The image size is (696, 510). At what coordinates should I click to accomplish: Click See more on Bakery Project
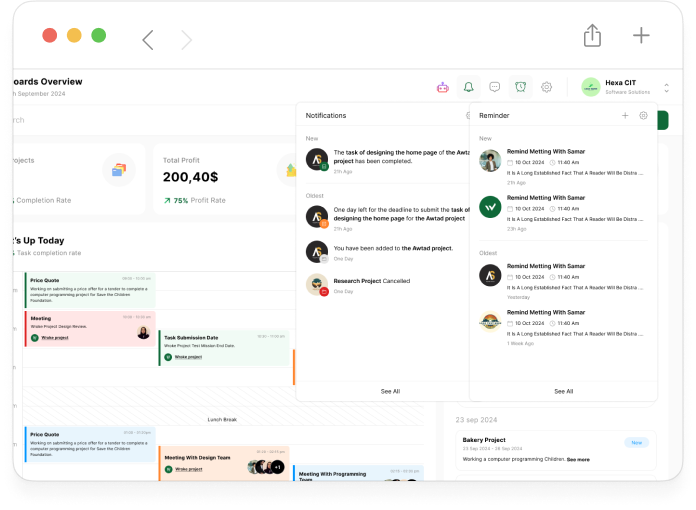click(578, 459)
